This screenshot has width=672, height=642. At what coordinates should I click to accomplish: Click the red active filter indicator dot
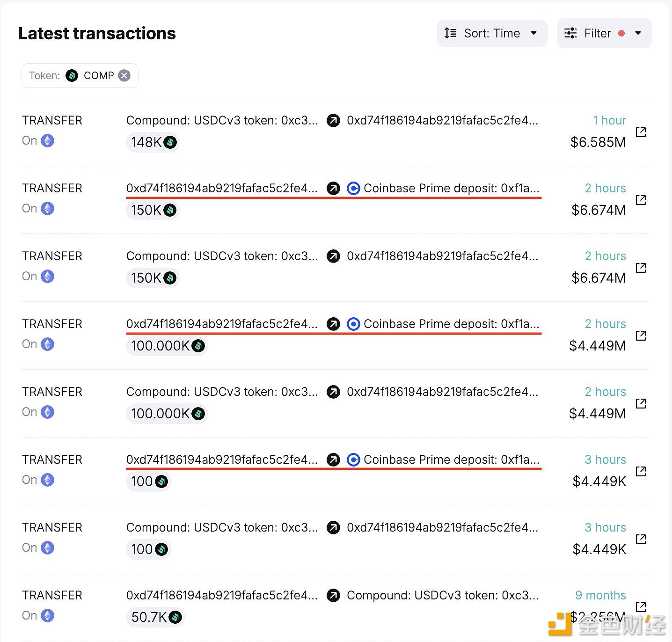621,33
